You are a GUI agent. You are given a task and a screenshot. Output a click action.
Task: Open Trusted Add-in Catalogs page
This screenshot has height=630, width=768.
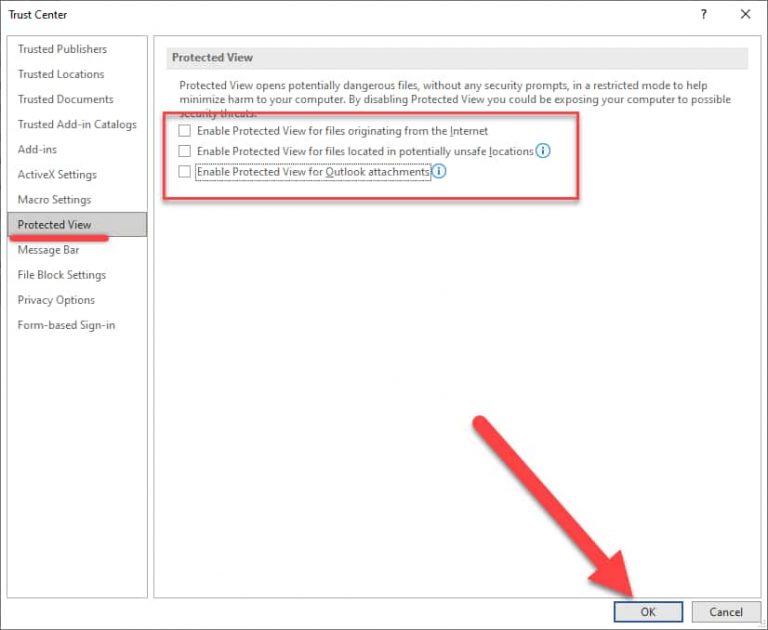tap(77, 124)
